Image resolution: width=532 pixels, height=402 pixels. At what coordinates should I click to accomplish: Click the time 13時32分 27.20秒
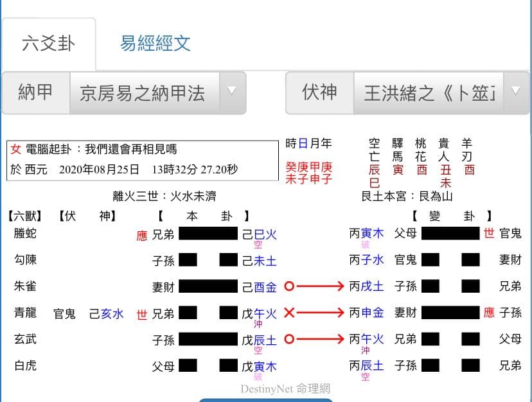195,170
